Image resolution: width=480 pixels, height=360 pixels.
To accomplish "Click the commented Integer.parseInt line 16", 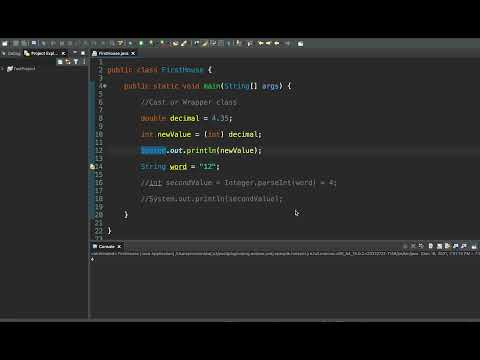I will [239, 183].
